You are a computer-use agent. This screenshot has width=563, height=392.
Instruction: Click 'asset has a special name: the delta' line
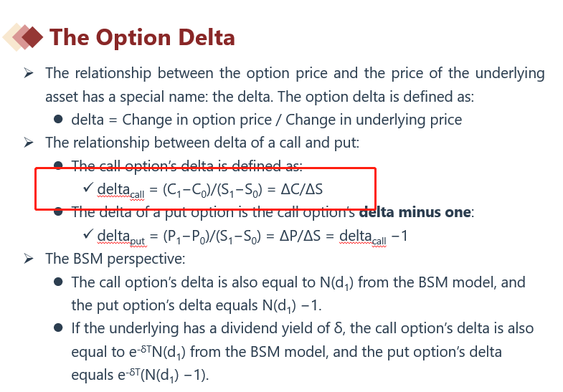tap(259, 96)
